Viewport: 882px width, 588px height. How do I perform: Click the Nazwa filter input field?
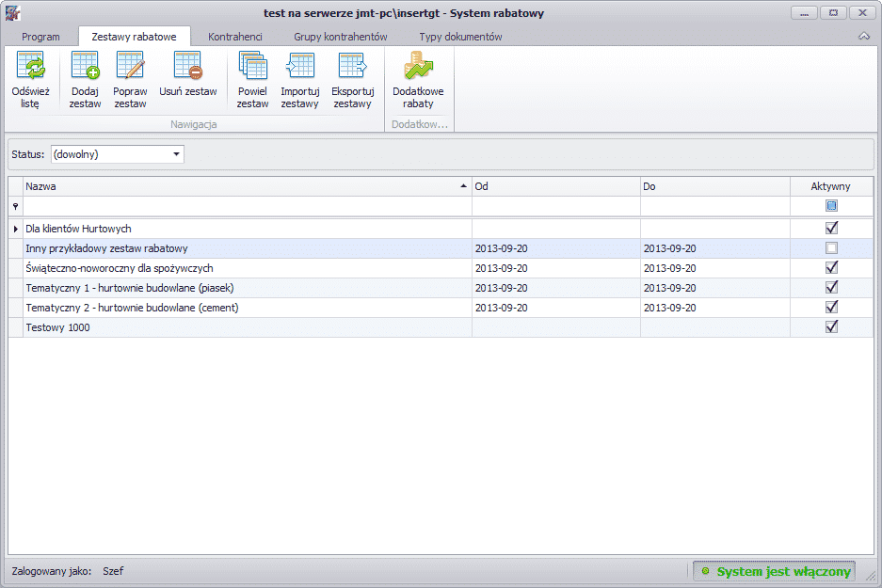247,206
